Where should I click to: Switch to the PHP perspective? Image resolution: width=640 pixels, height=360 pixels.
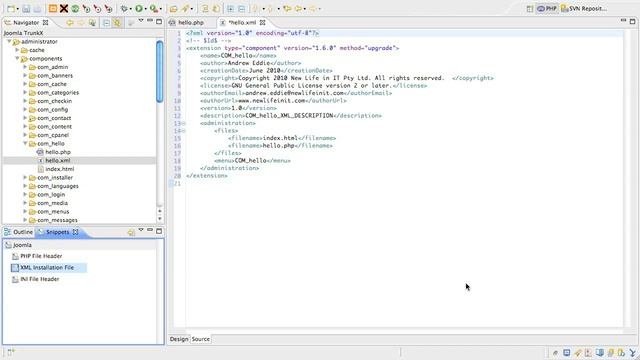click(547, 9)
